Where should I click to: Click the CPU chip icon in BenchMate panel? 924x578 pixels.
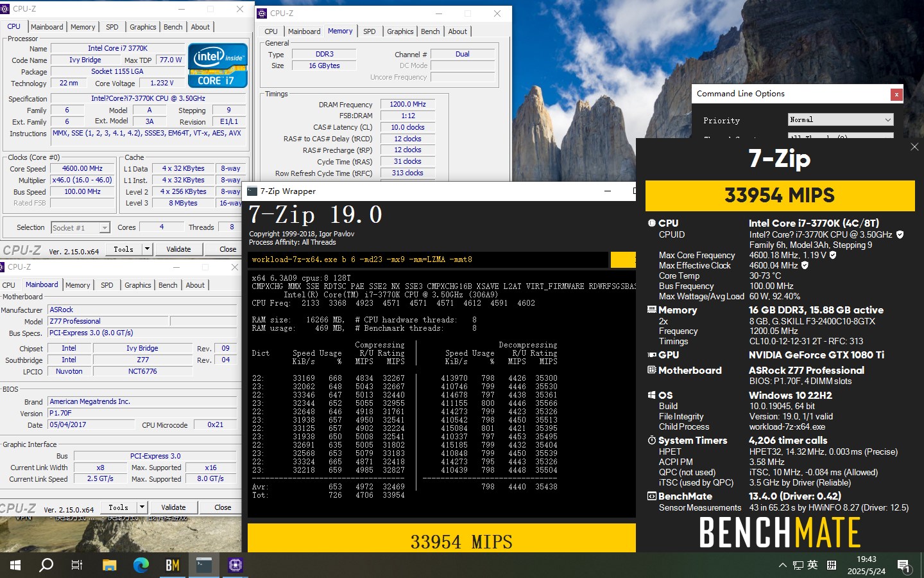(652, 223)
